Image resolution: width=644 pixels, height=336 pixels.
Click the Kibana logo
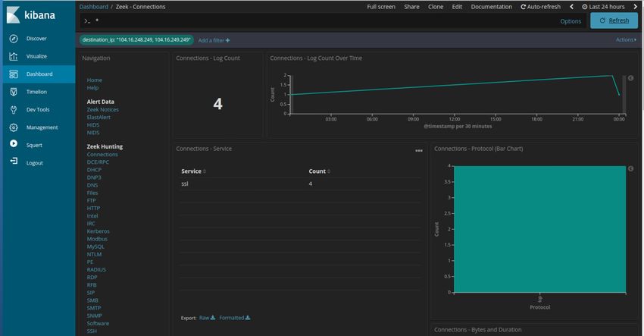pyautogui.click(x=31, y=15)
